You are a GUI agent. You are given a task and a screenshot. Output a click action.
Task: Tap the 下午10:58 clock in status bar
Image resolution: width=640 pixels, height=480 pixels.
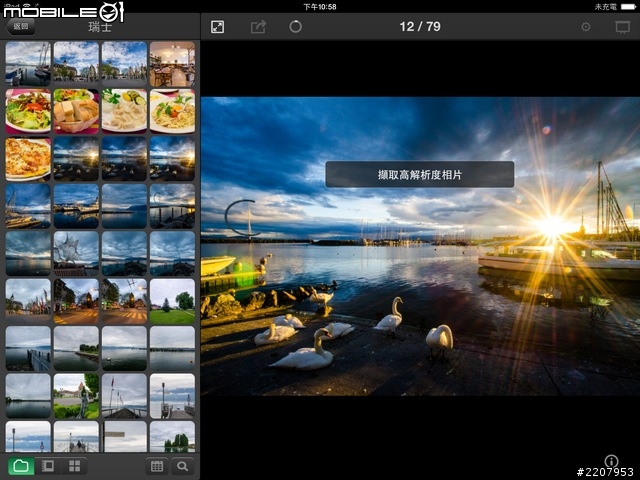[x=320, y=7]
